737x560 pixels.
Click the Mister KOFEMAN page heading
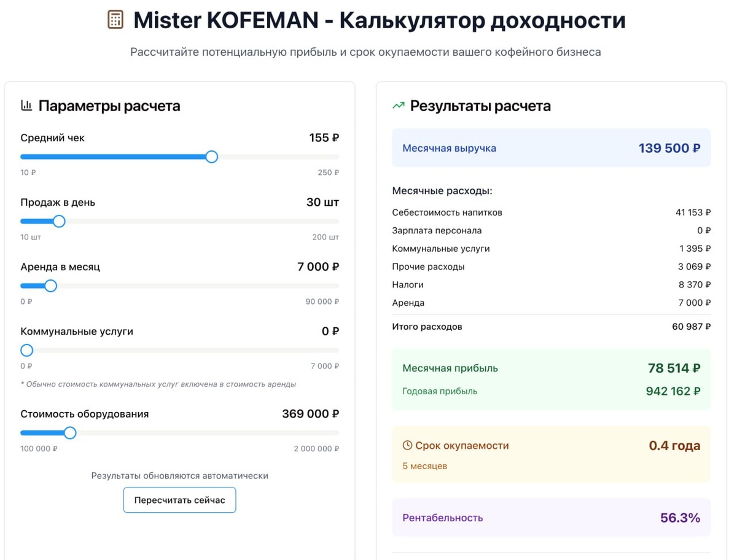tap(379, 20)
